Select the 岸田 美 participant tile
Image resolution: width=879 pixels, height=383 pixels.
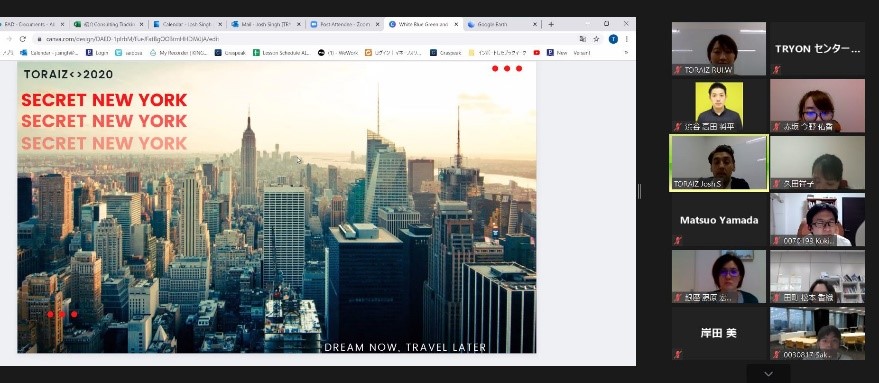click(719, 333)
